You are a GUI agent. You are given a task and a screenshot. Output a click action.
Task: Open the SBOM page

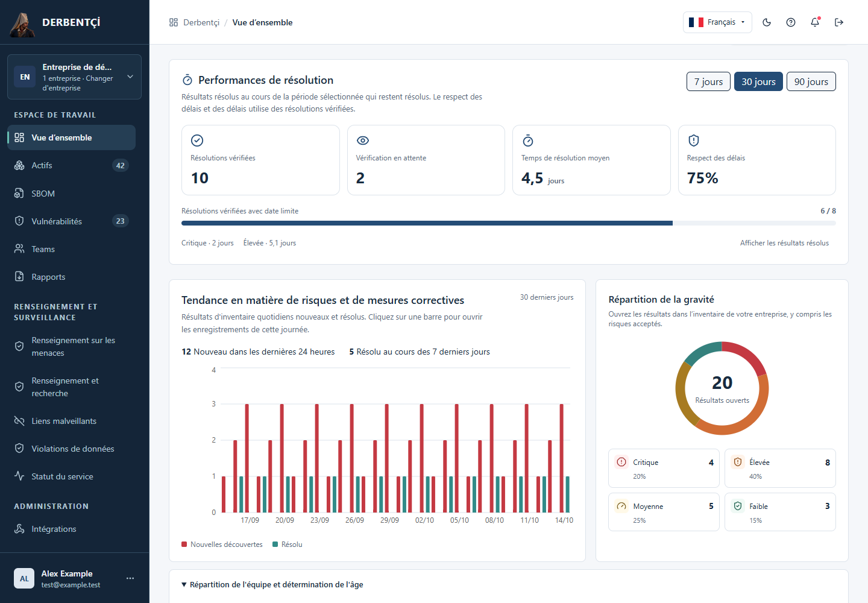[71, 194]
